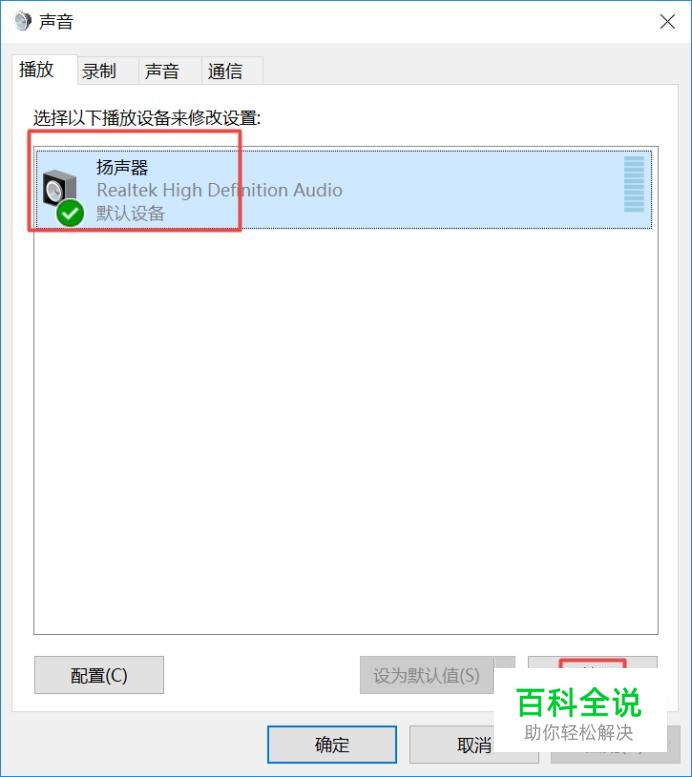Click empty area of the playback device list
692x777 pixels.
pos(346,431)
